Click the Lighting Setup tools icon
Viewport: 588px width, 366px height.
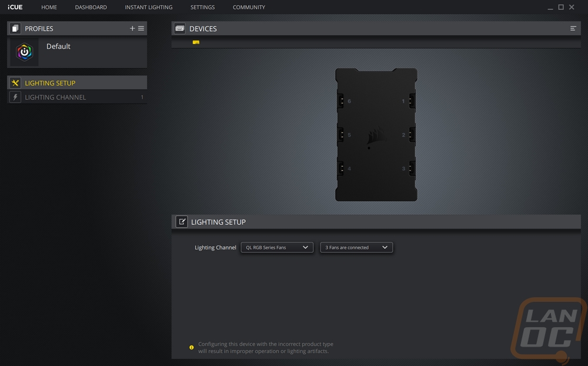(15, 83)
